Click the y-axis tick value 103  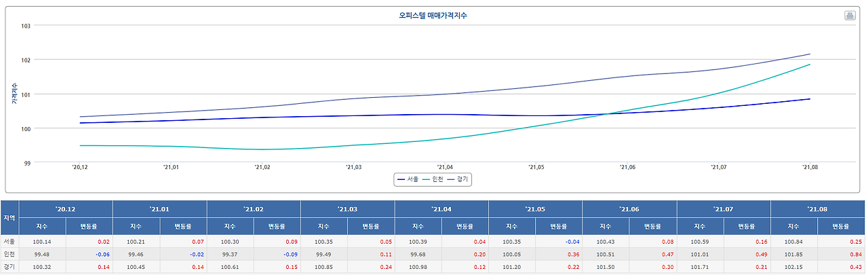27,26
